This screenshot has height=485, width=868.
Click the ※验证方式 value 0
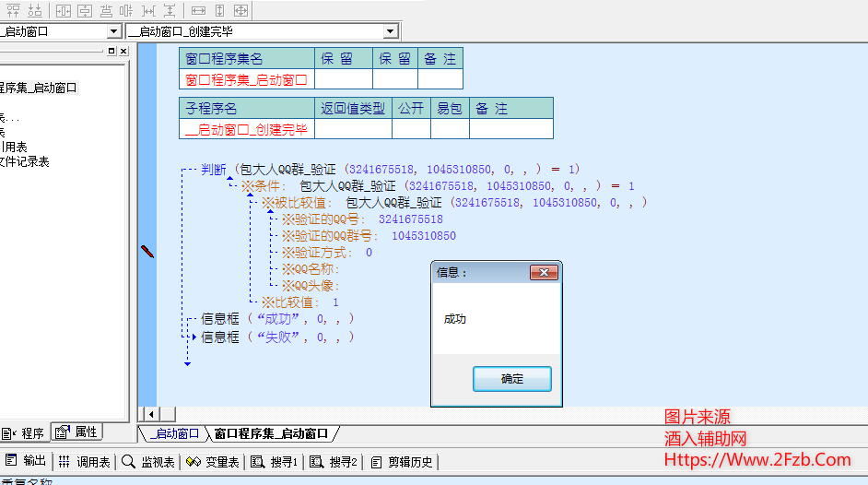click(369, 253)
